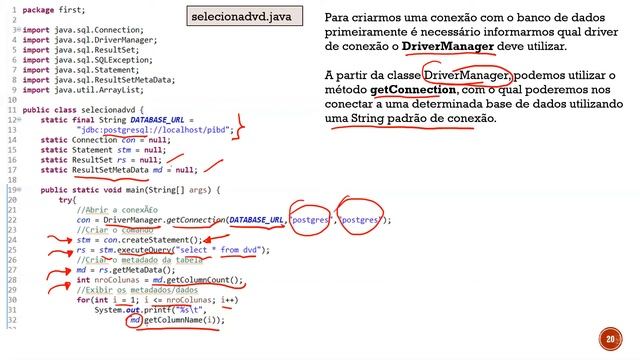Click 'md = rs.getMetaData();' line
This screenshot has width=640, height=360.
(x=126, y=270)
